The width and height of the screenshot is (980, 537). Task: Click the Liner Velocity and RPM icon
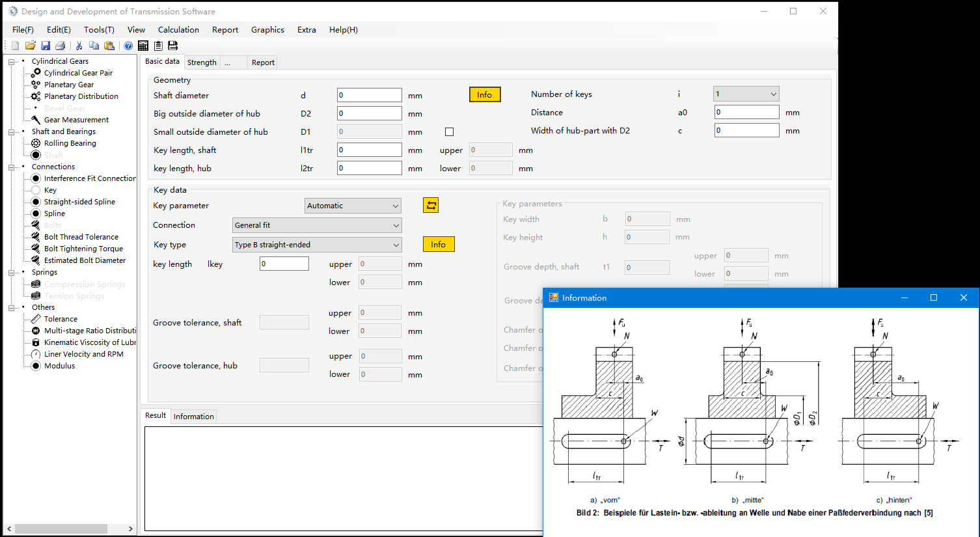(36, 354)
